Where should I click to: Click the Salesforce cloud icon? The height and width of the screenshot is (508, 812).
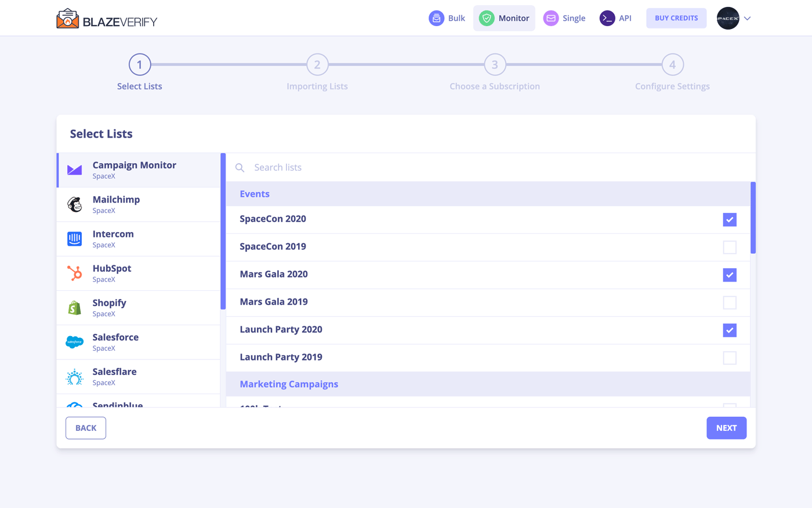coord(74,342)
